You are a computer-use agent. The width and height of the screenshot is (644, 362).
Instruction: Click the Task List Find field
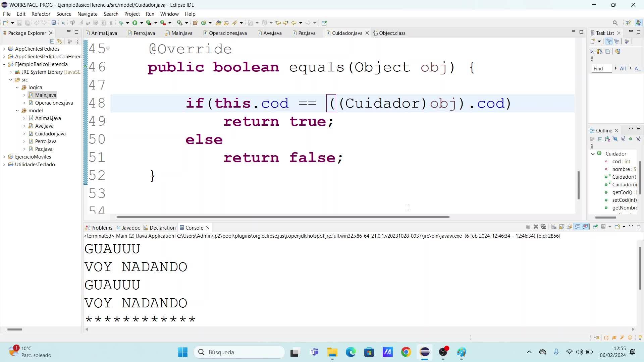coord(601,69)
